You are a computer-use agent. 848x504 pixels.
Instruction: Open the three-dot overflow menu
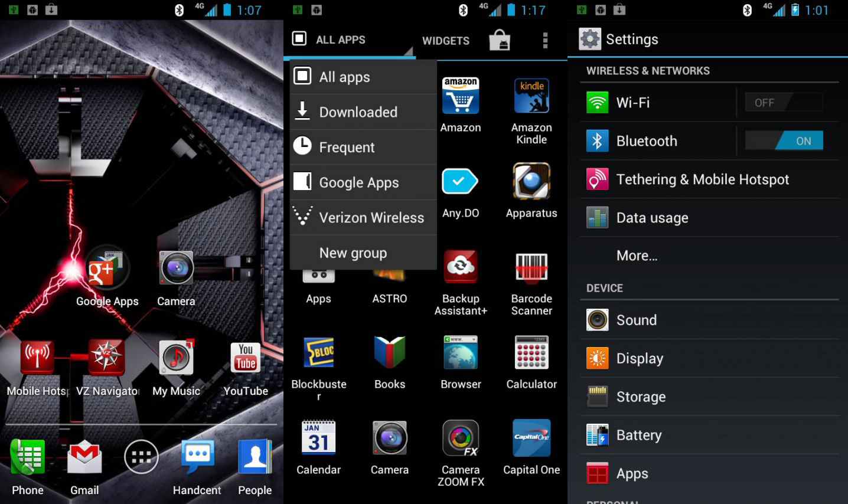[x=545, y=40]
